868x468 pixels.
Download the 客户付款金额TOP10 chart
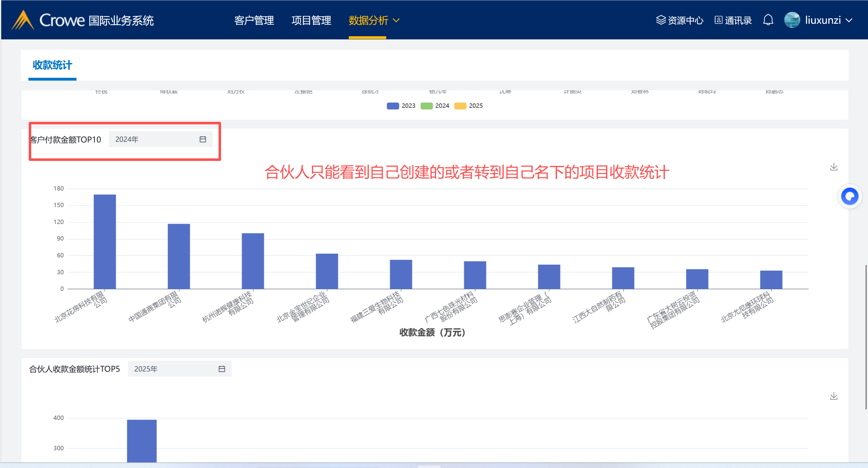coord(834,167)
